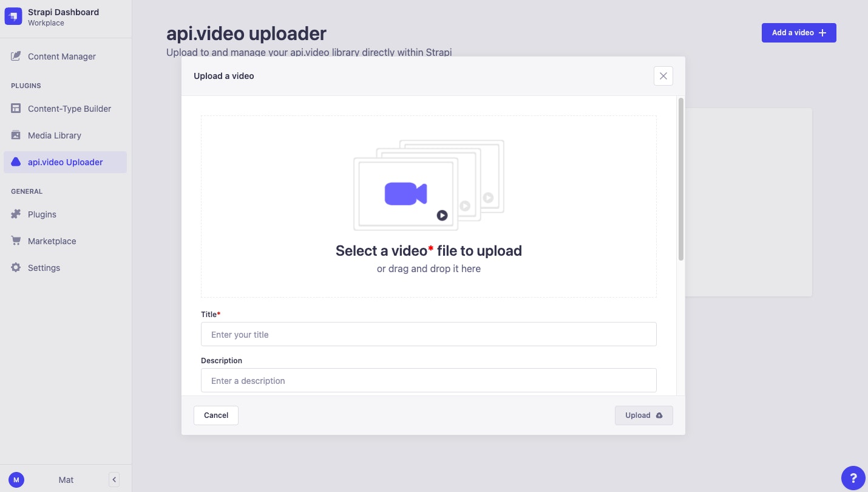Click the Add a video button

(x=799, y=33)
